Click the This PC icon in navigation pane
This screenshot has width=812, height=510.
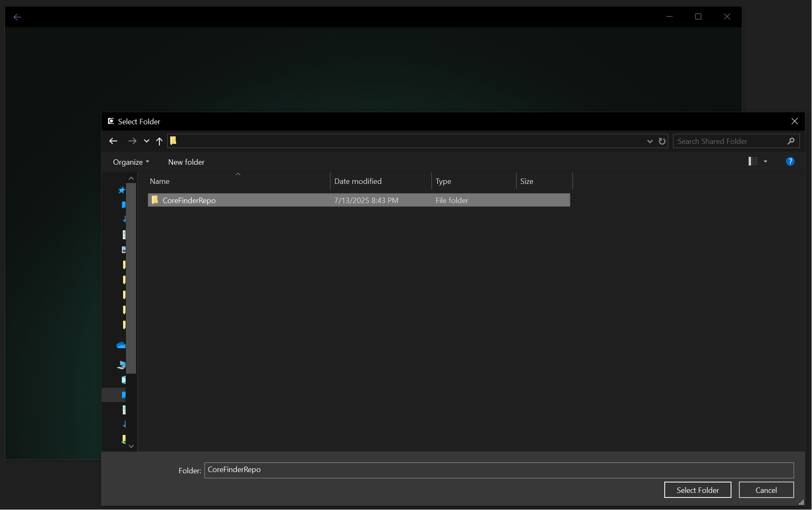coord(121,364)
